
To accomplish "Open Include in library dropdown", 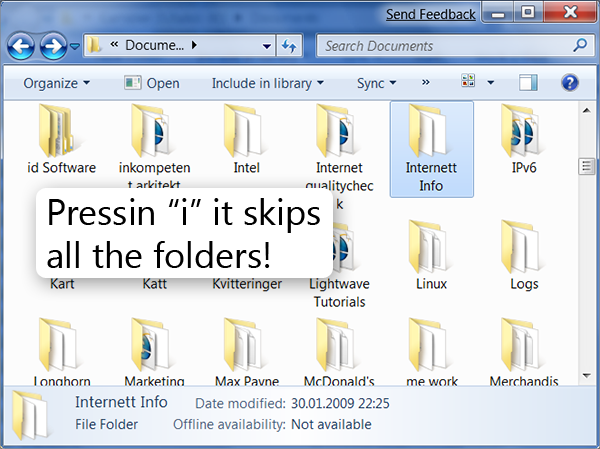I will pyautogui.click(x=267, y=83).
